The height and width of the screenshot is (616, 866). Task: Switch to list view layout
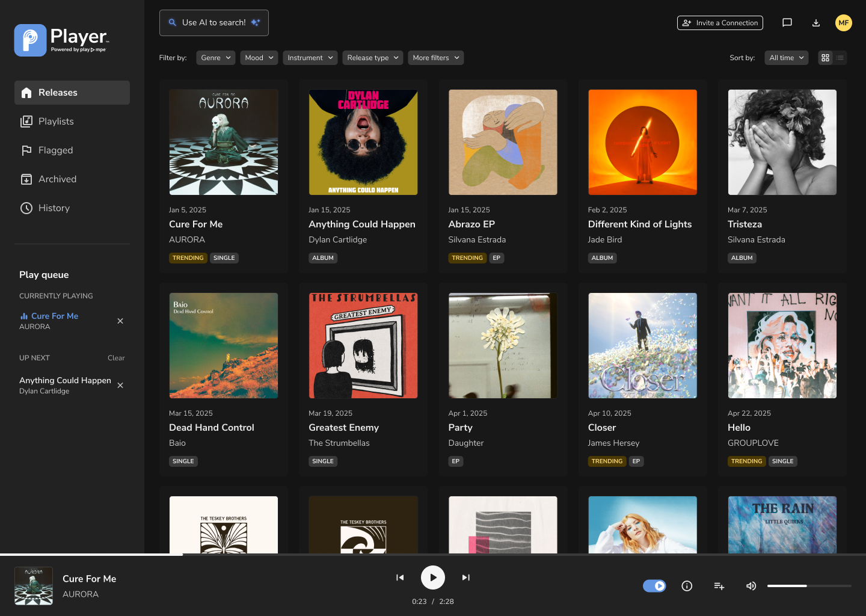[840, 58]
